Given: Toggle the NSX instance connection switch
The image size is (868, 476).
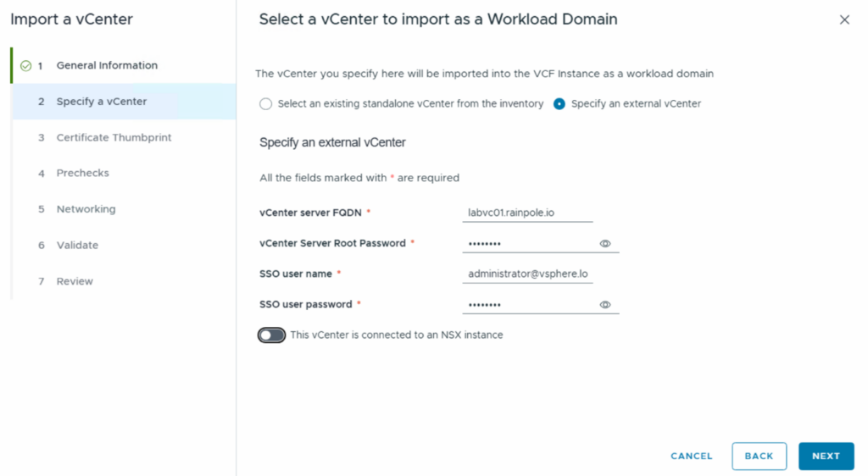Looking at the screenshot, I should tap(271, 335).
